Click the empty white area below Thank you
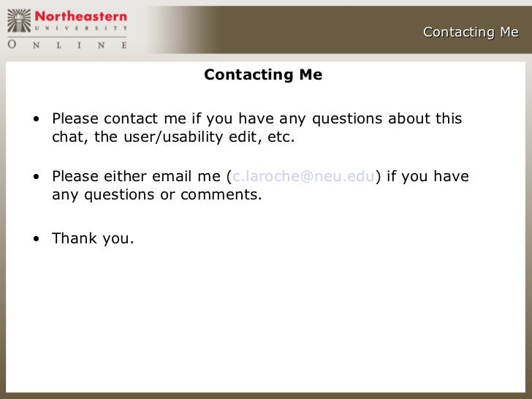This screenshot has width=532, height=399. pos(265,319)
